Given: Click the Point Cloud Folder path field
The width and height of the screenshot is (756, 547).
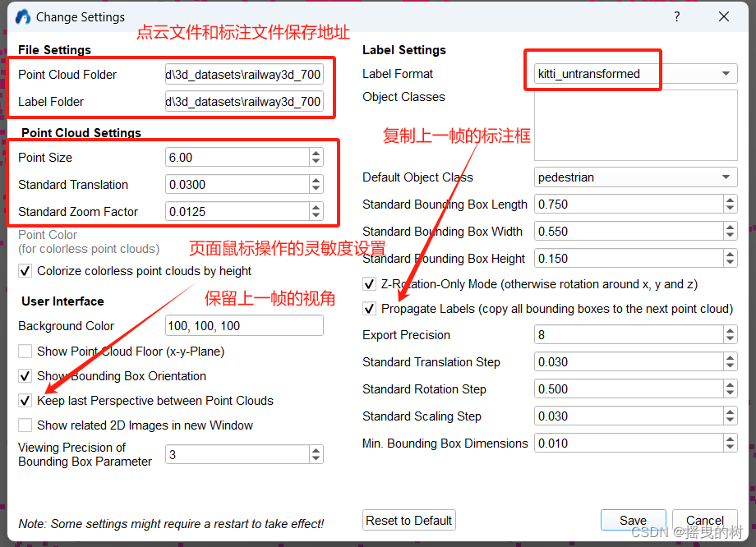Looking at the screenshot, I should coord(244,75).
